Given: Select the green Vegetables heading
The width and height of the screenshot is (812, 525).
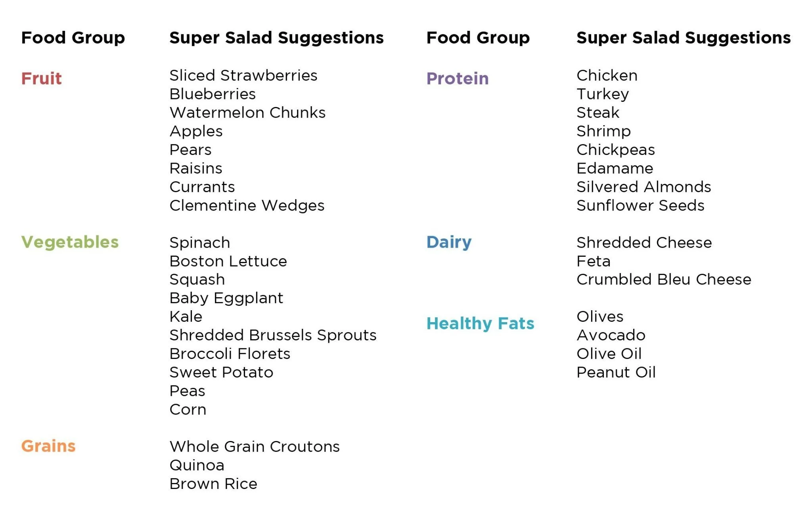Looking at the screenshot, I should [70, 242].
